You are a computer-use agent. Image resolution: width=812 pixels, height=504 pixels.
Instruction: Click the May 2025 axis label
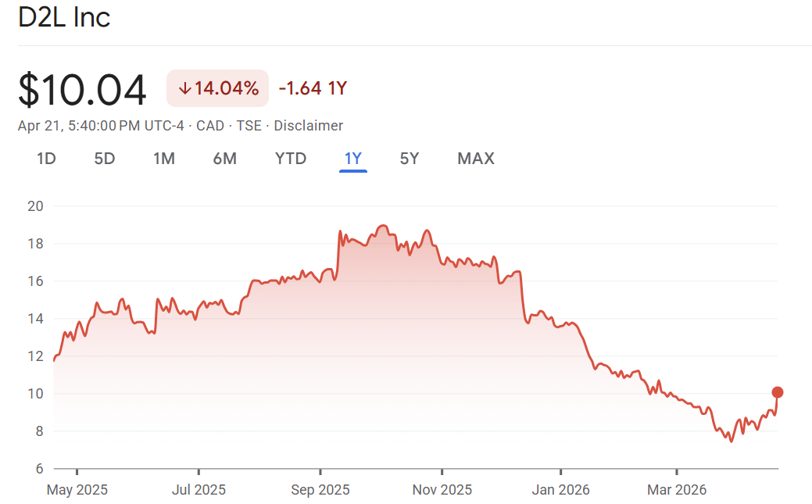(x=77, y=490)
